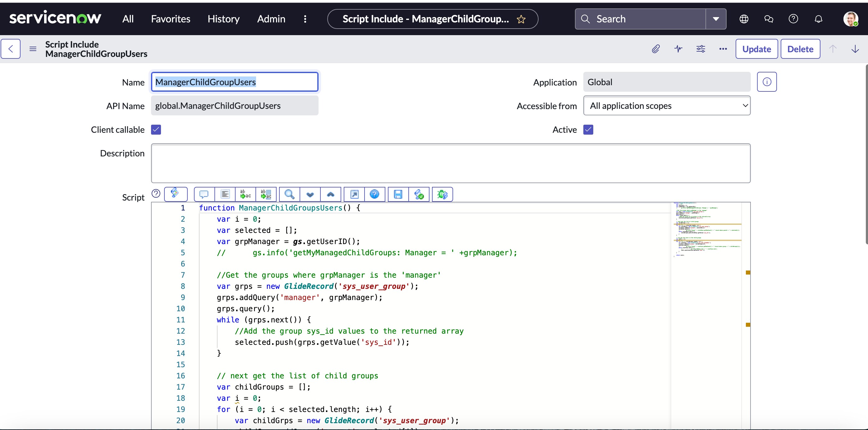Toggle full screen script editor icon
This screenshot has height=430, width=868.
click(354, 194)
